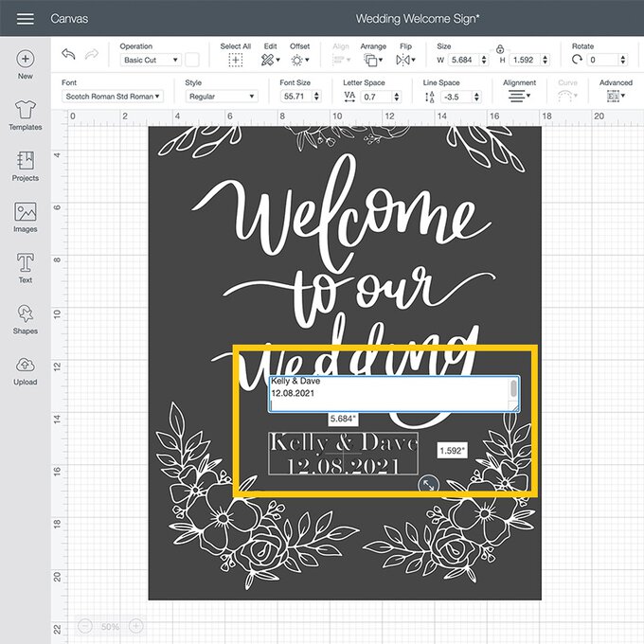The image size is (644, 644).
Task: Click the zoom in plus button
Action: pos(136,626)
